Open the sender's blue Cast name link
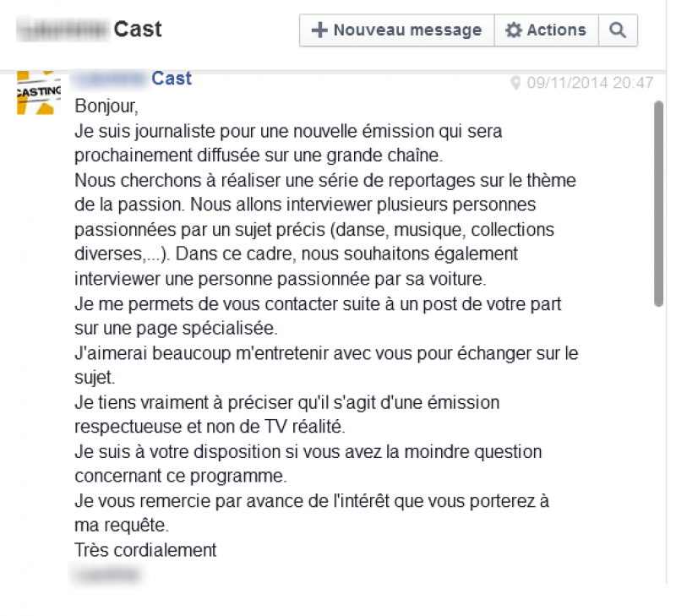 click(172, 79)
